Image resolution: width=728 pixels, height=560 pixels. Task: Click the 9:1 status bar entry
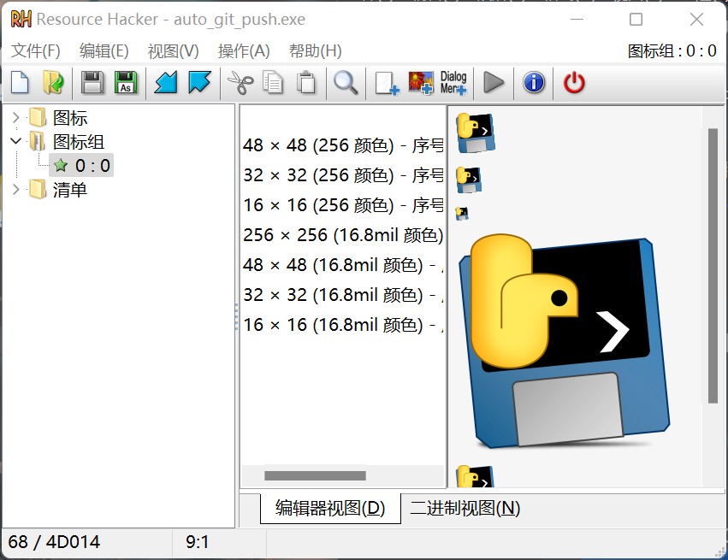coord(198,542)
